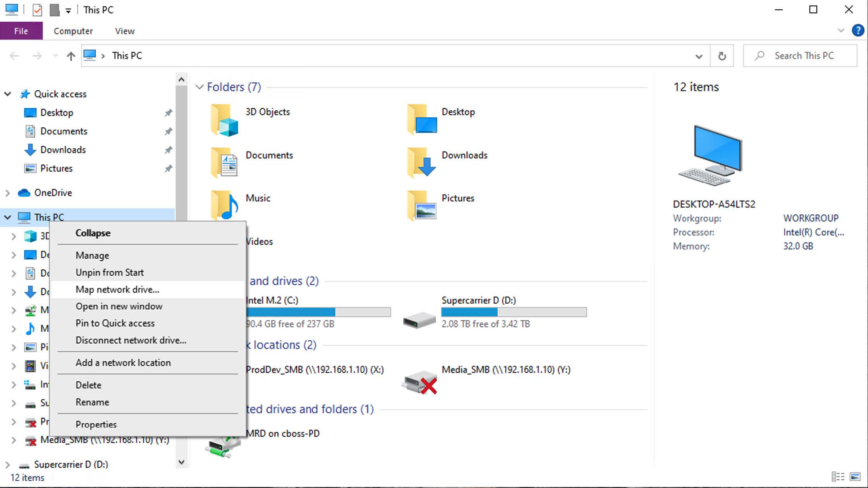The image size is (868, 488).
Task: Open the blue Help question-mark icon
Action: (858, 31)
